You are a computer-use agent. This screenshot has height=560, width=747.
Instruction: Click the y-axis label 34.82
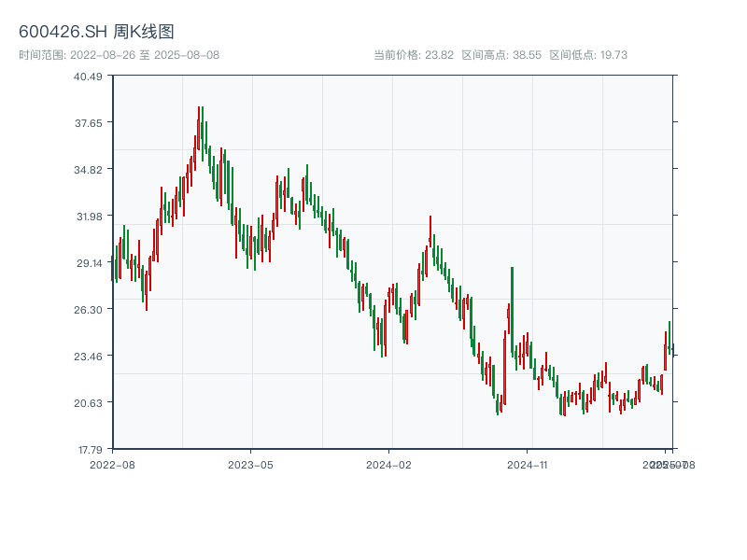(x=88, y=170)
